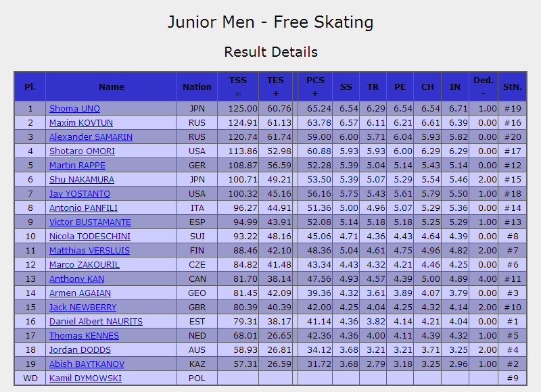Viewport: 541px width, 392px height.
Task: Click Abish BAYTKANOV link
Action: [x=87, y=364]
